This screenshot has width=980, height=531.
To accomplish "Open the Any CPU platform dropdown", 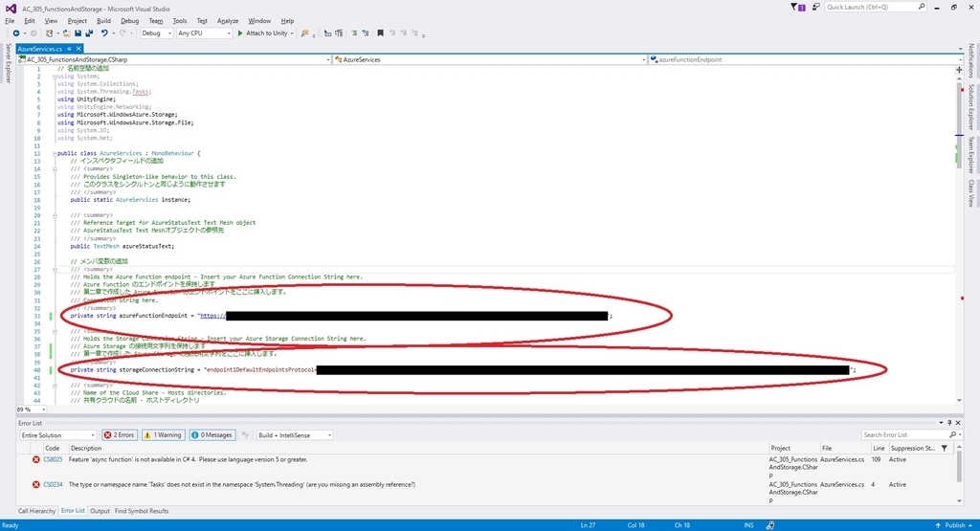I will pyautogui.click(x=205, y=33).
